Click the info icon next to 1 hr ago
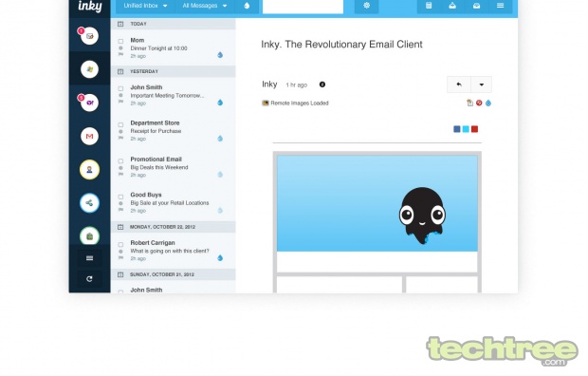 pyautogui.click(x=322, y=85)
